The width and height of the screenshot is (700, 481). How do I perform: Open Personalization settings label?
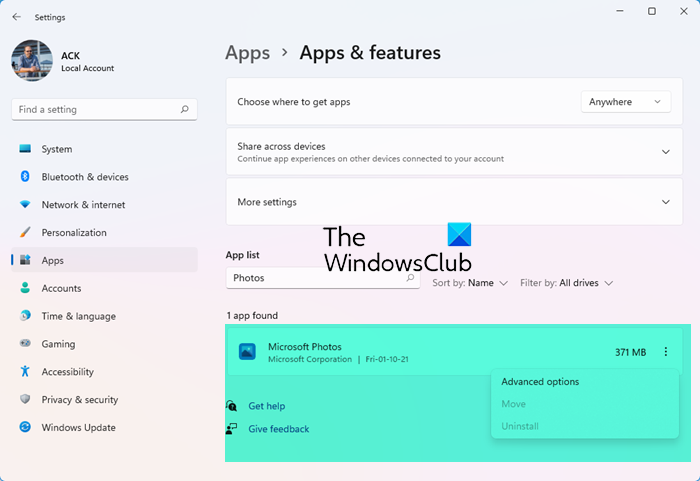pyautogui.click(x=74, y=233)
